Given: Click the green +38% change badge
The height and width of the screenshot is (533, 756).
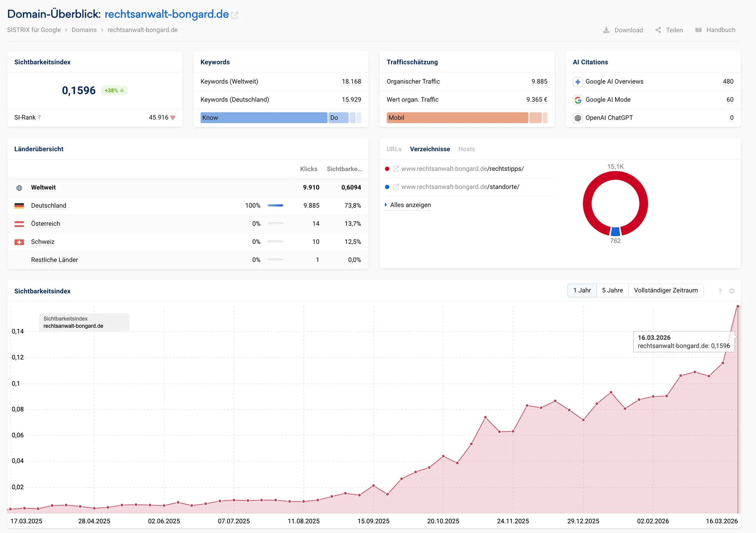Looking at the screenshot, I should (114, 90).
